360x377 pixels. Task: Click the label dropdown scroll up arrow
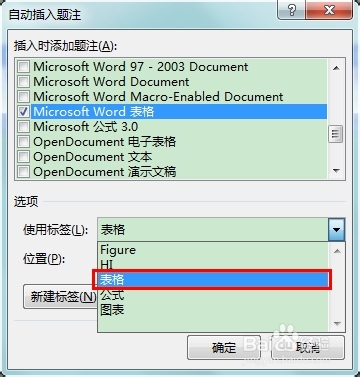click(x=337, y=251)
